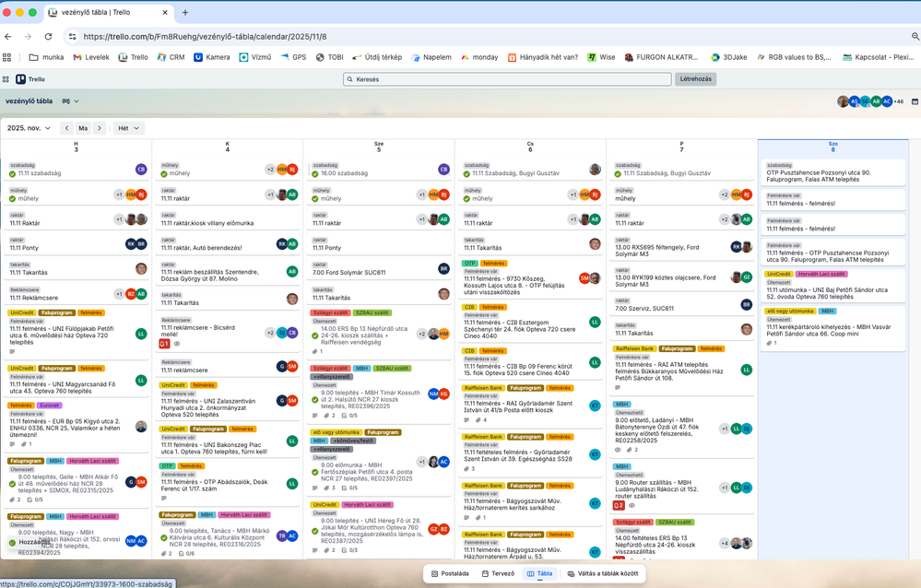The width and height of the screenshot is (921, 588).
Task: Expand +2 members on Wednesday ERS Bp 13 card
Action: tap(421, 334)
